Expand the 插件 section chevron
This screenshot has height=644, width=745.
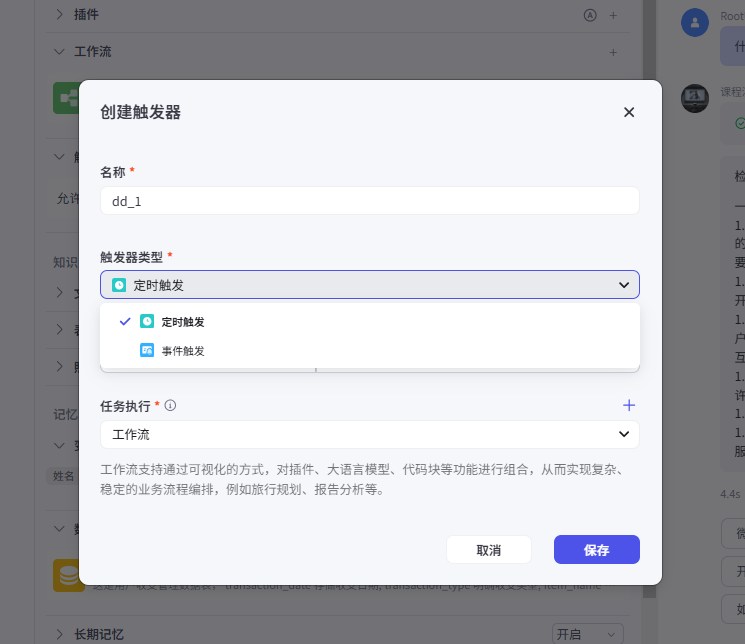click(x=59, y=15)
